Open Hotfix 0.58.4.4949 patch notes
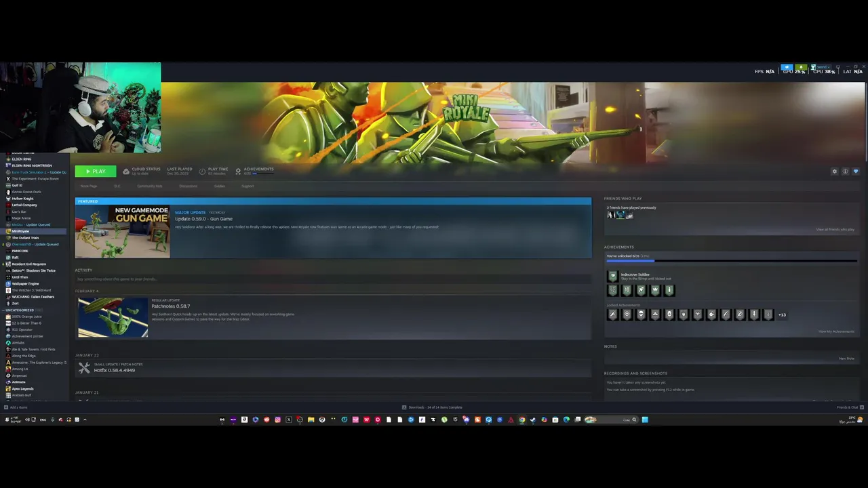Viewport: 868px width, 488px height. pyautogui.click(x=114, y=370)
